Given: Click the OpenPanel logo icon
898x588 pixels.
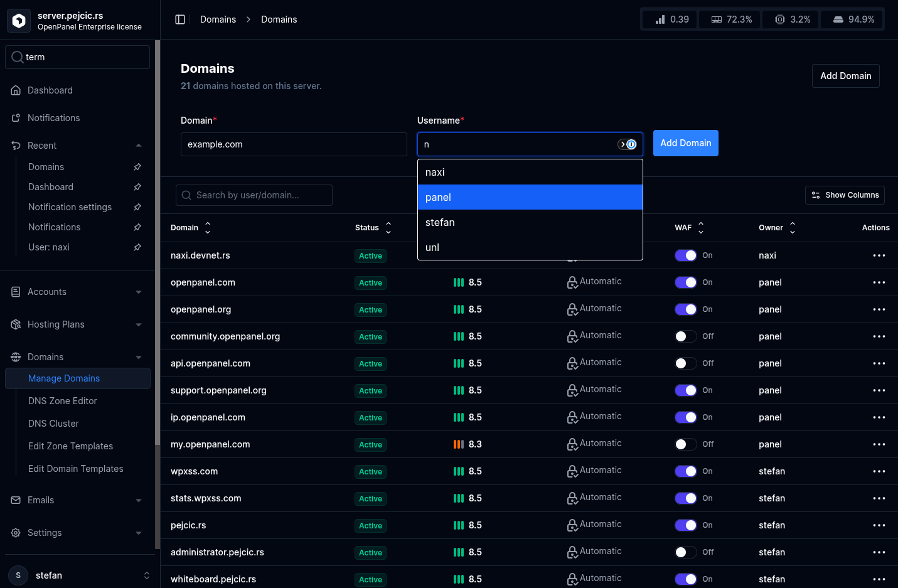Looking at the screenshot, I should (19, 21).
